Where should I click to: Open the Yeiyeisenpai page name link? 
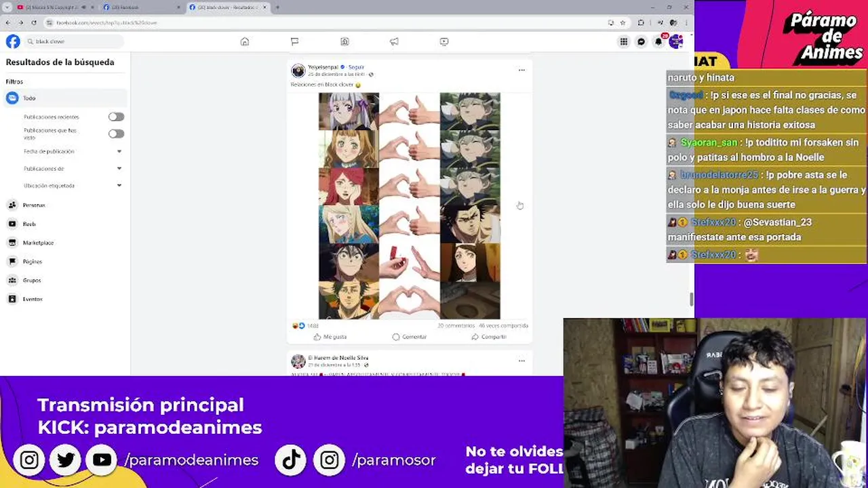pyautogui.click(x=322, y=67)
